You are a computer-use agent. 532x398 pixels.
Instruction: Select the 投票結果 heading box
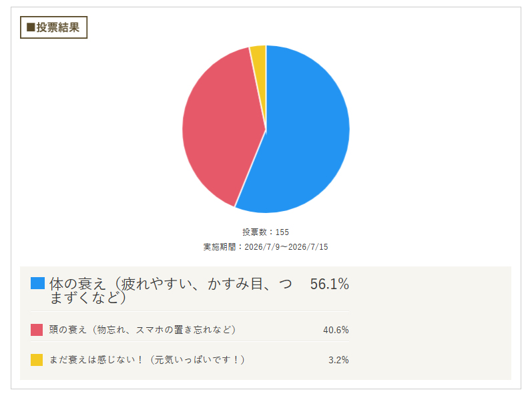pos(53,27)
